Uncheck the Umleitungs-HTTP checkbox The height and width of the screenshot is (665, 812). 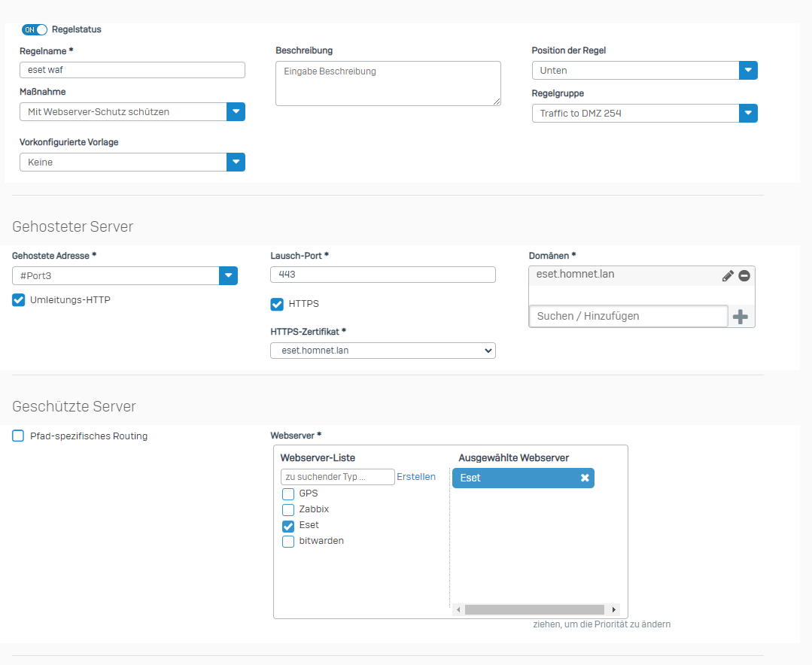coord(19,300)
